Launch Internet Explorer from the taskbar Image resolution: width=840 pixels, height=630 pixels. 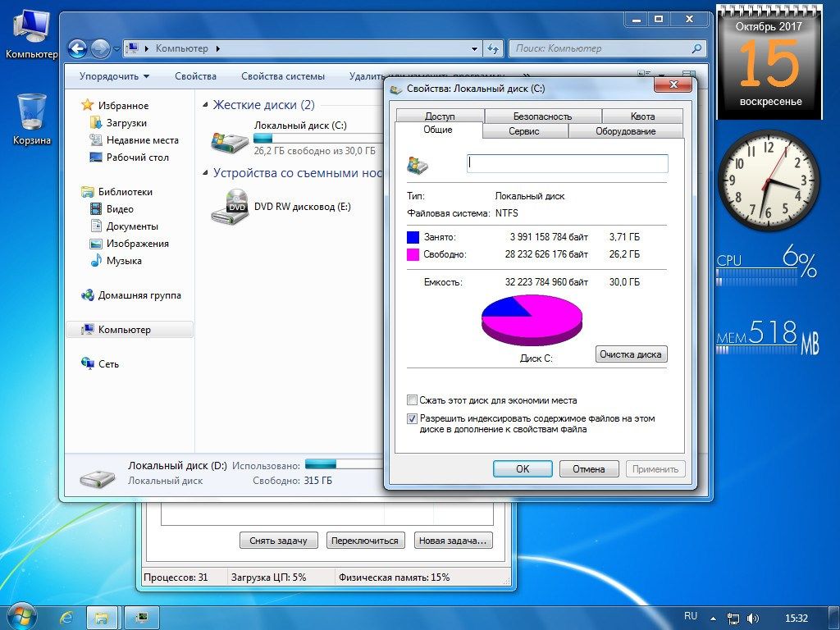point(66,618)
